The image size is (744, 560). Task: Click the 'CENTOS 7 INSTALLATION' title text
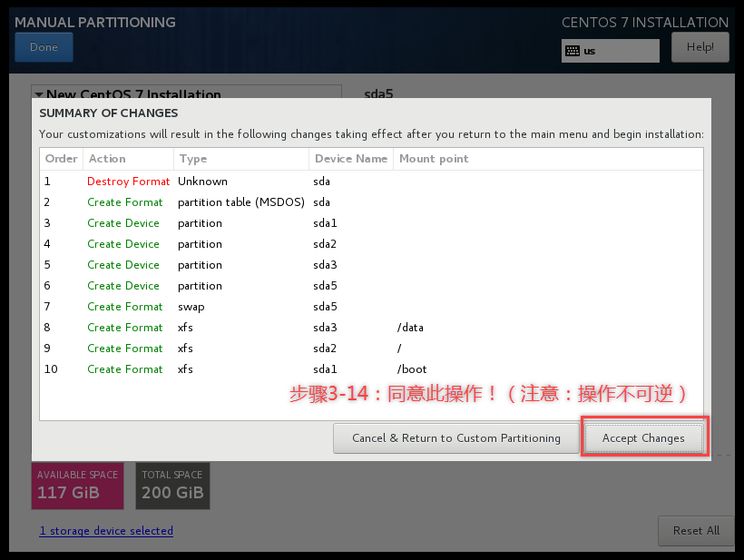pos(645,23)
